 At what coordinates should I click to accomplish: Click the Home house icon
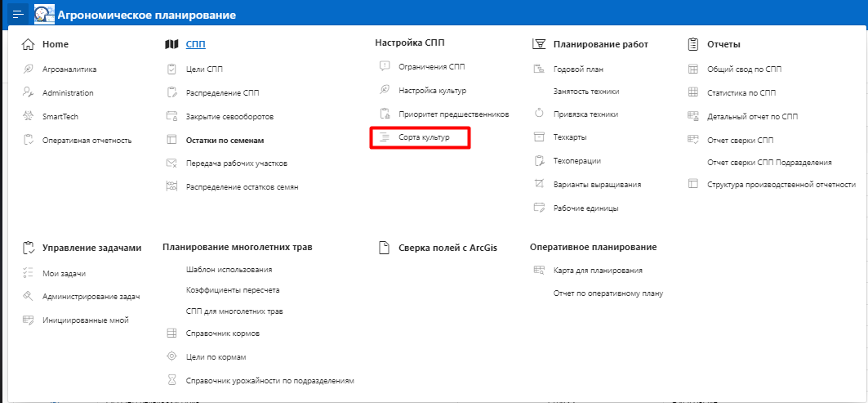click(29, 44)
